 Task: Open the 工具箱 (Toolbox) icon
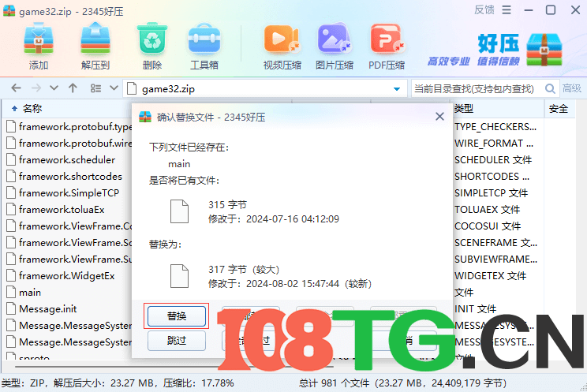coord(204,47)
